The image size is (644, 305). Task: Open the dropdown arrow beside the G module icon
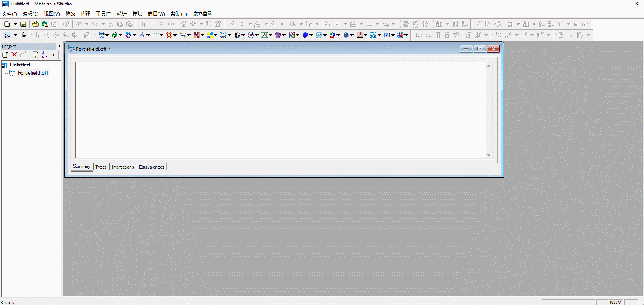click(244, 35)
